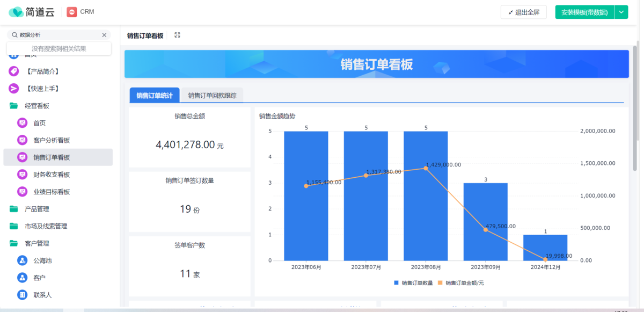Image resolution: width=644 pixels, height=312 pixels.
Task: Open the 【产品简介】 page icon
Action: click(13, 71)
